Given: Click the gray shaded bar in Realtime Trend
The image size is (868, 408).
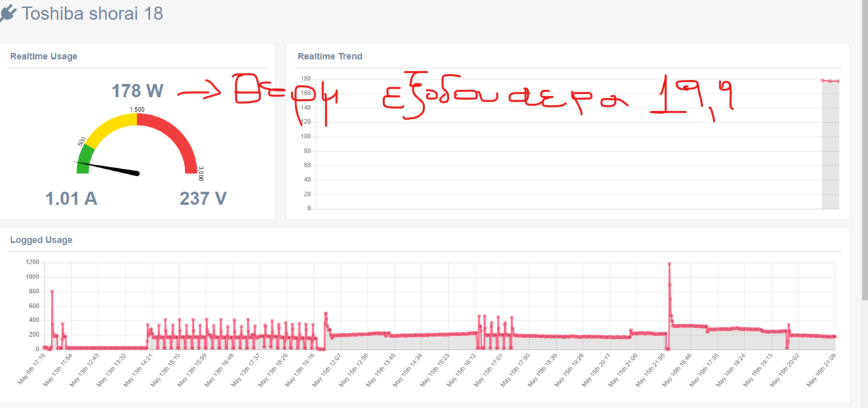Looking at the screenshot, I should click(831, 145).
